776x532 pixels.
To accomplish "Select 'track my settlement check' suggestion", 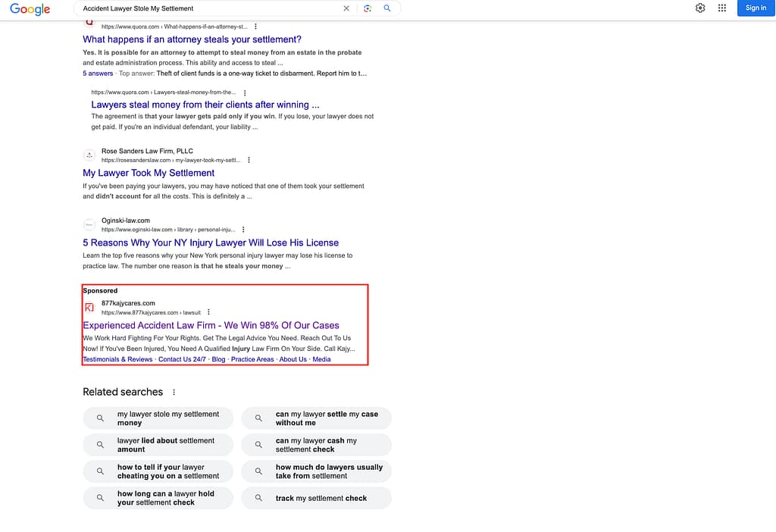I will coord(316,498).
